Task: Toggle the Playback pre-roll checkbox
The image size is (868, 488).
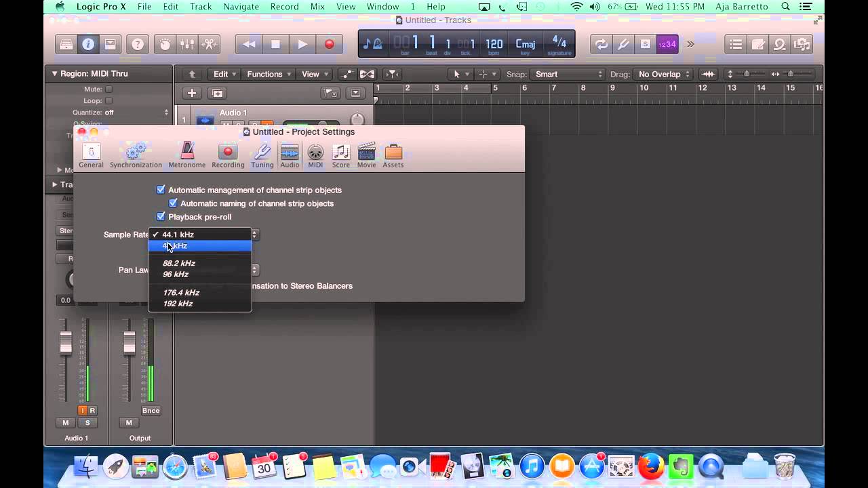Action: pyautogui.click(x=161, y=217)
